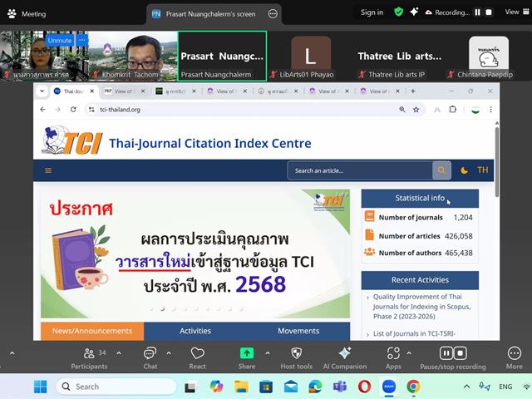Open browser extensions puzzle icon
This screenshot has width=532, height=399.
(x=452, y=109)
